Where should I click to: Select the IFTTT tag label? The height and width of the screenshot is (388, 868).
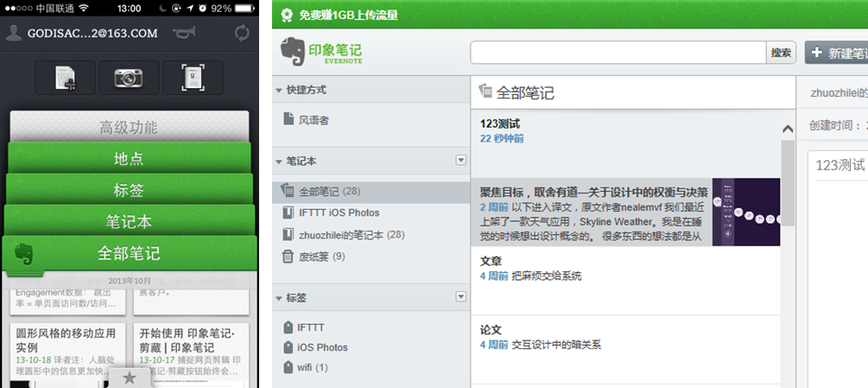coord(311,328)
